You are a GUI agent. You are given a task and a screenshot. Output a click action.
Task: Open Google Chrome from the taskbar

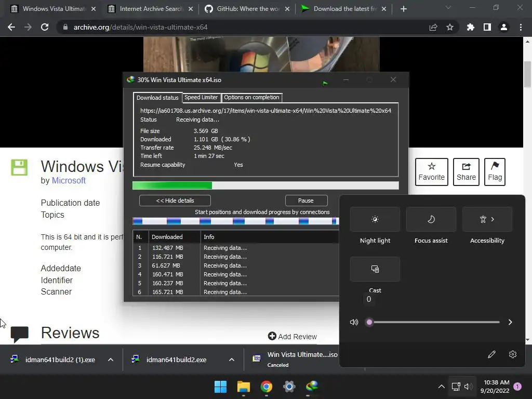pyautogui.click(x=267, y=387)
